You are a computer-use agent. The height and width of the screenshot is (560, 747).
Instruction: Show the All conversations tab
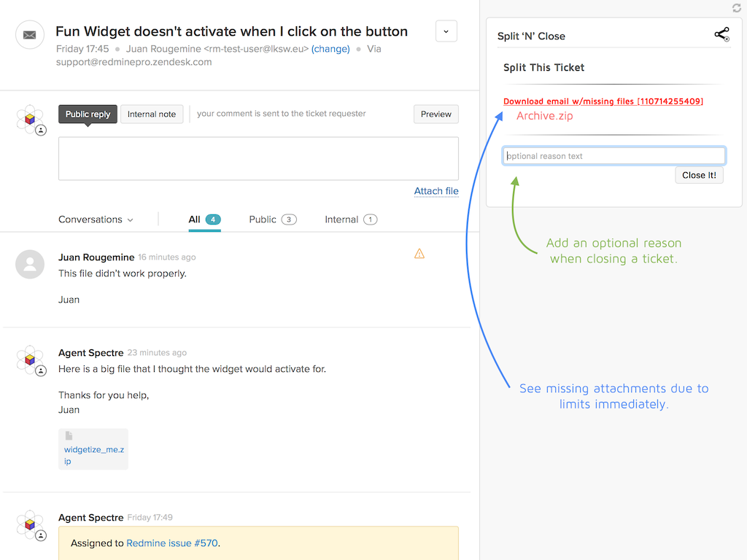click(x=204, y=219)
